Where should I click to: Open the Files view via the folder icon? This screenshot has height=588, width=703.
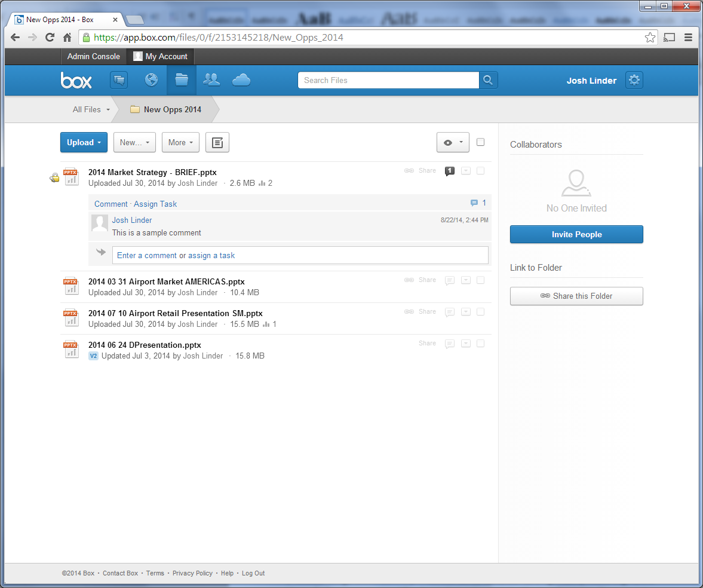coord(181,79)
